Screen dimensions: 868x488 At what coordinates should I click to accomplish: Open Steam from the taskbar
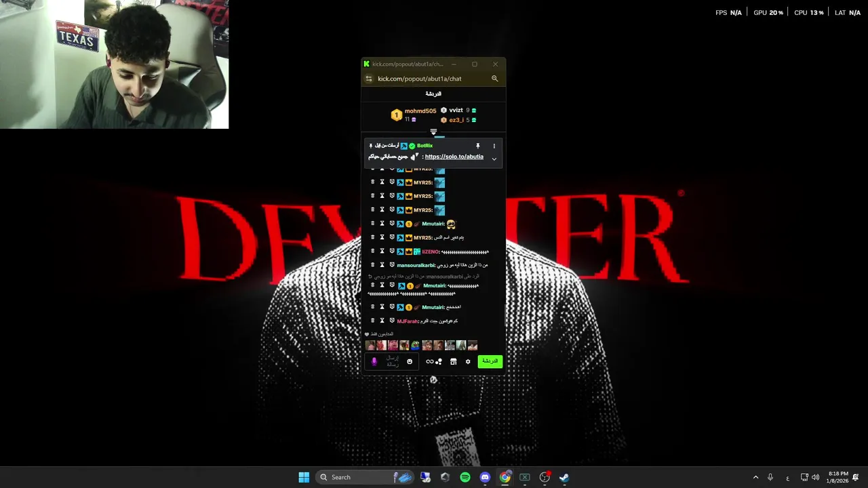(564, 477)
